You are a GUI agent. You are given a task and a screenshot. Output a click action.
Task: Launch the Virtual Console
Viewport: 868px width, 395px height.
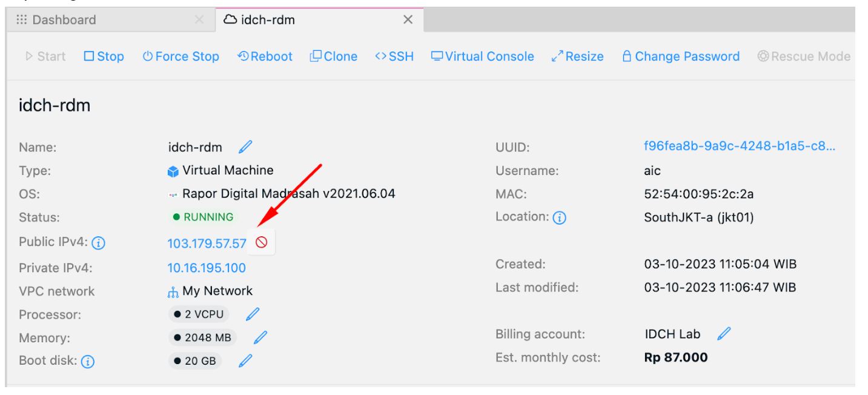[482, 56]
